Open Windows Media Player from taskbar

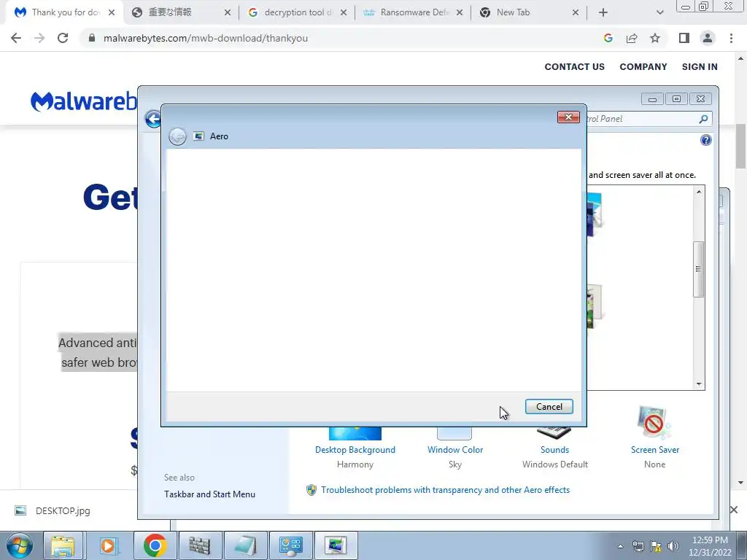point(109,545)
